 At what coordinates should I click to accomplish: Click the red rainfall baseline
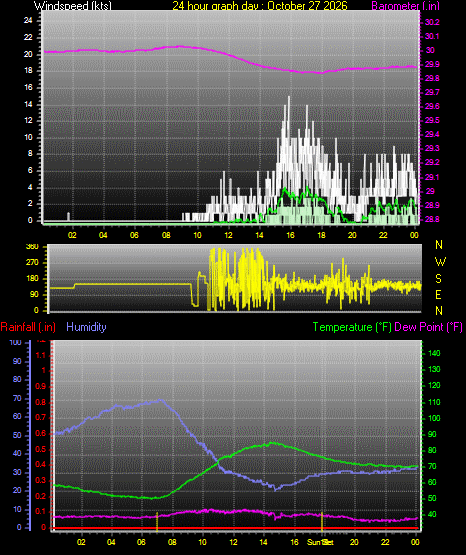(x=235, y=528)
